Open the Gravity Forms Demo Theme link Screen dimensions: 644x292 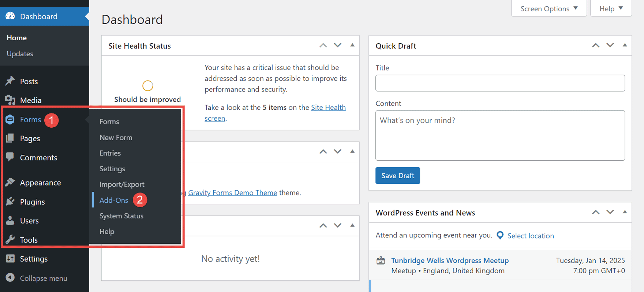click(x=233, y=192)
